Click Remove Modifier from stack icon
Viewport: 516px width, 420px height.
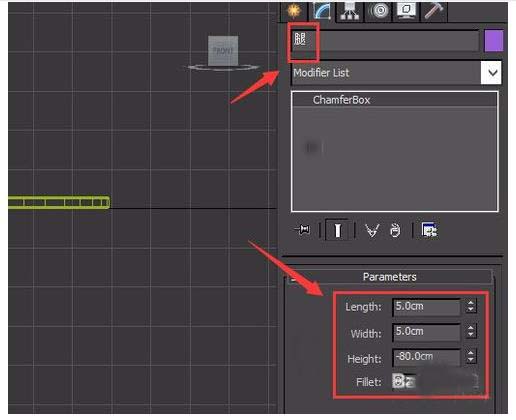coord(395,230)
